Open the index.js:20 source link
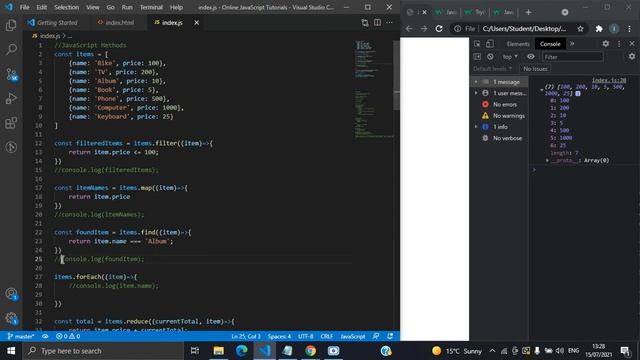This screenshot has height=360, width=640. pos(609,80)
